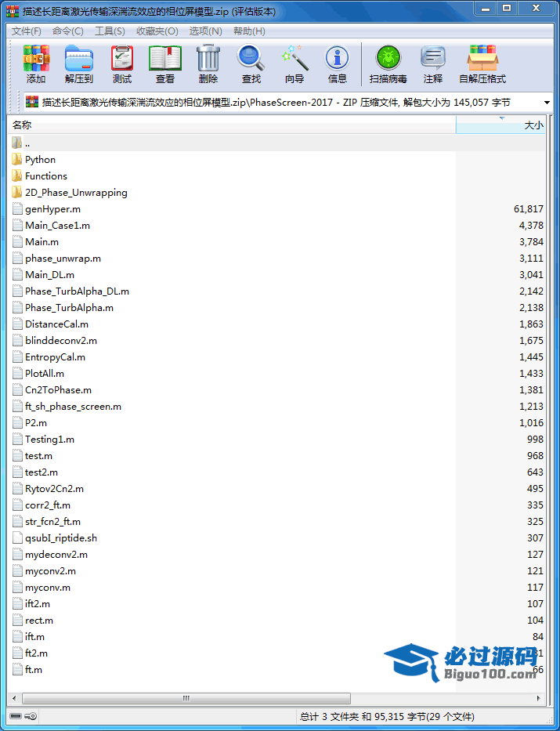Select the file EntropyCal.m
This screenshot has height=731, width=560.
(x=55, y=357)
